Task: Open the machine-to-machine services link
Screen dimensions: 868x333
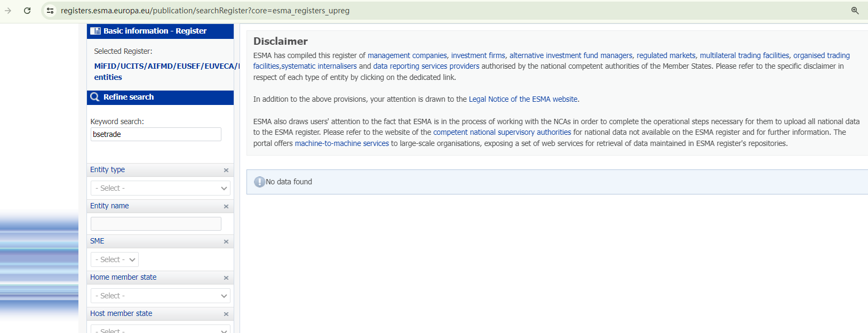Action: tap(341, 143)
